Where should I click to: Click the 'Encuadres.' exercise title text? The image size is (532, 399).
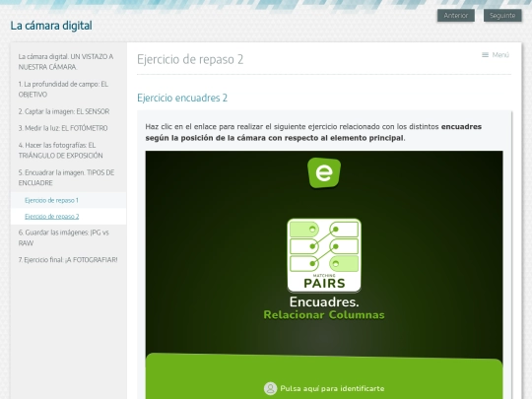tap(324, 302)
